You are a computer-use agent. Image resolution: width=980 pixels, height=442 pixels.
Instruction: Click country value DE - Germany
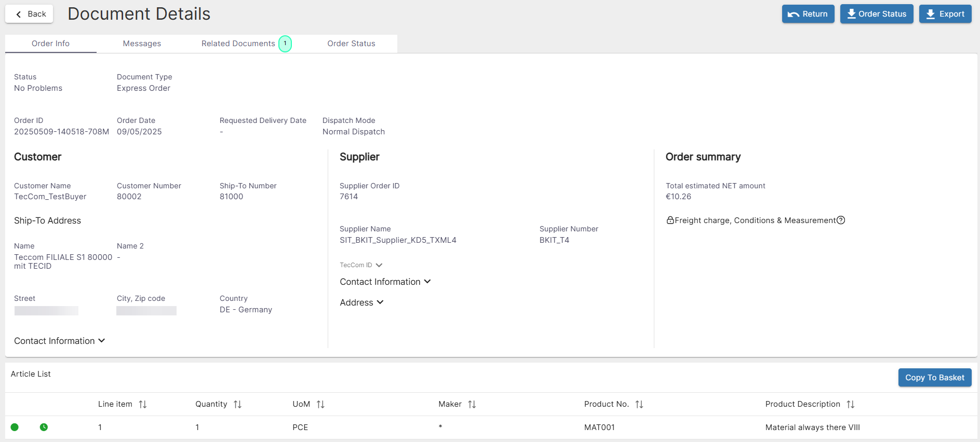(x=246, y=310)
